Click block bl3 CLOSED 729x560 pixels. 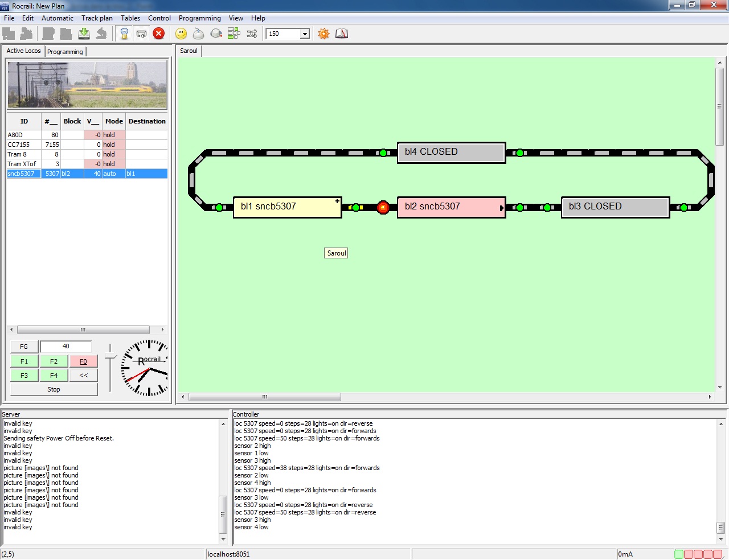[x=615, y=207]
